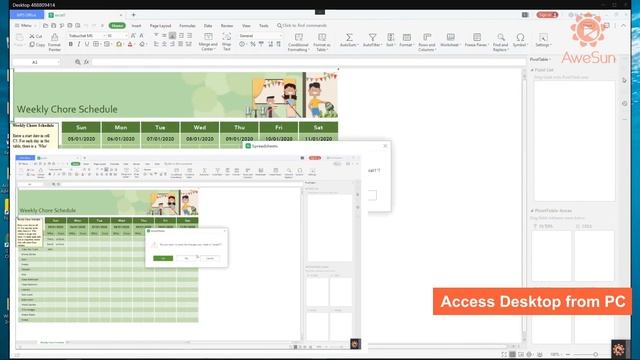This screenshot has height=360, width=640.
Task: Click the Name Box showing A1
Action: [36, 62]
